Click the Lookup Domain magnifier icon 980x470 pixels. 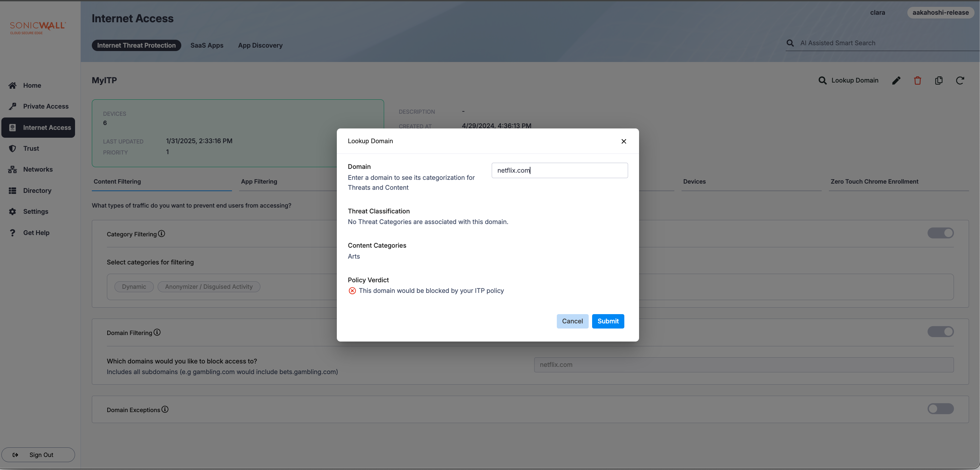[822, 80]
